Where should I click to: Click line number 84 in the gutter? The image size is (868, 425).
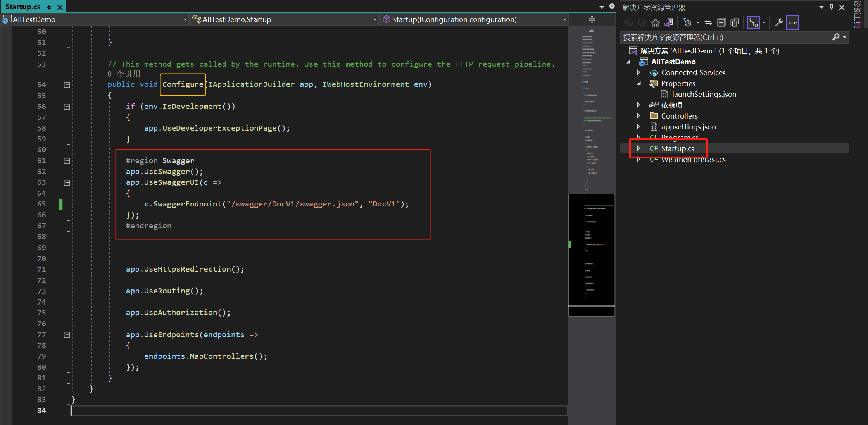(x=41, y=410)
